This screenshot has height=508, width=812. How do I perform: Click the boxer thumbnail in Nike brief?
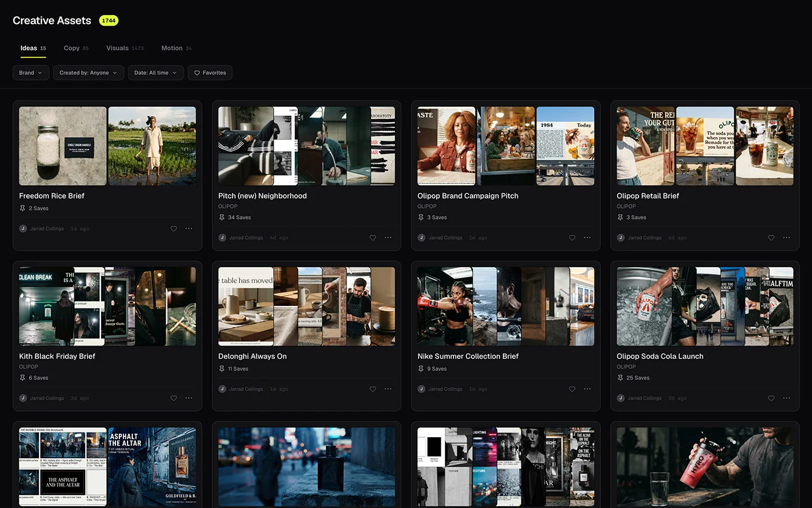(x=445, y=306)
